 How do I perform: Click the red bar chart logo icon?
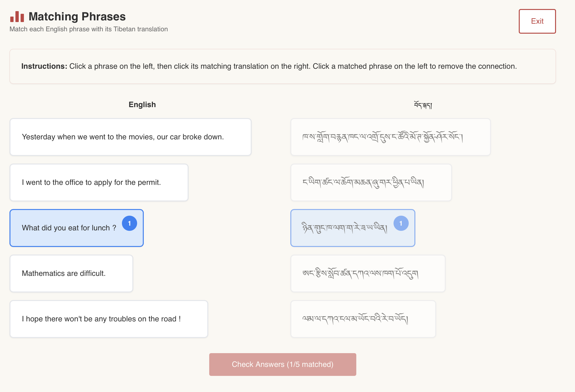pos(17,17)
